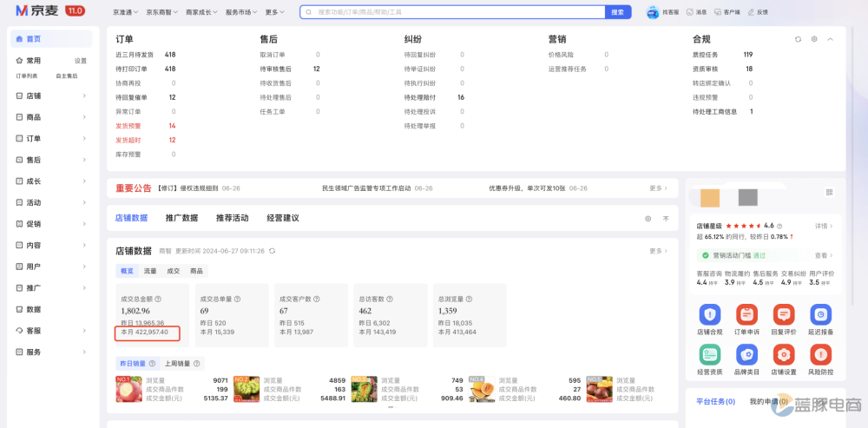Open NO.1 product thumbnail

128,389
